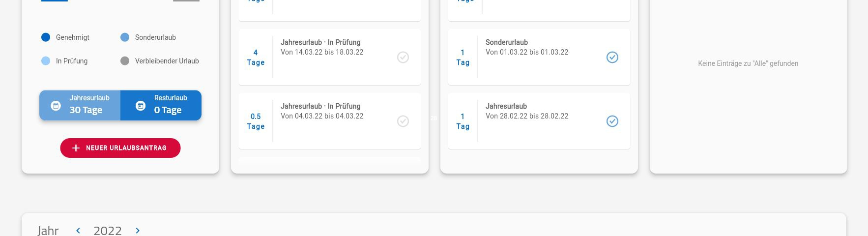Select the Jahresurlaub 30 Tage tab
Viewport: 868px width, 236px height.
pyautogui.click(x=80, y=105)
